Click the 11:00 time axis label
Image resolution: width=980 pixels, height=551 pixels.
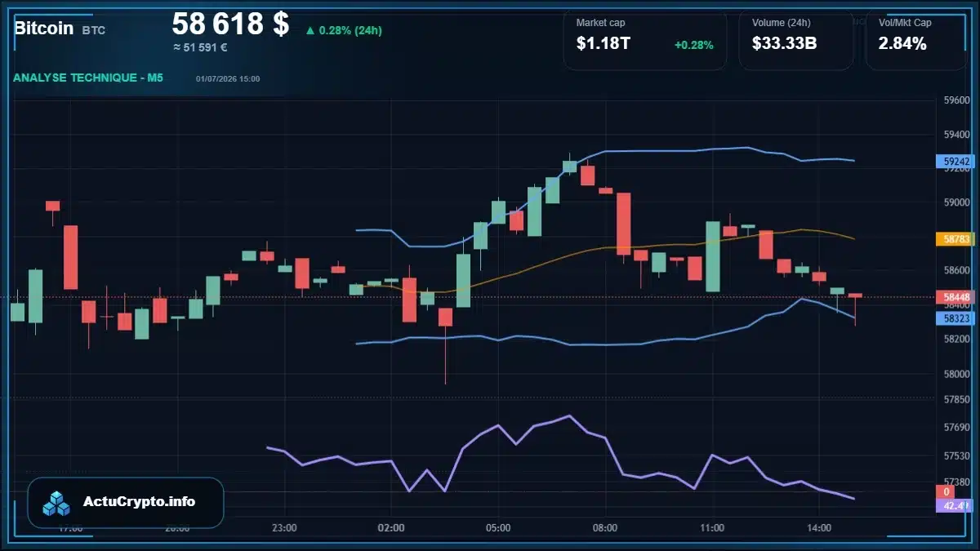[712, 528]
